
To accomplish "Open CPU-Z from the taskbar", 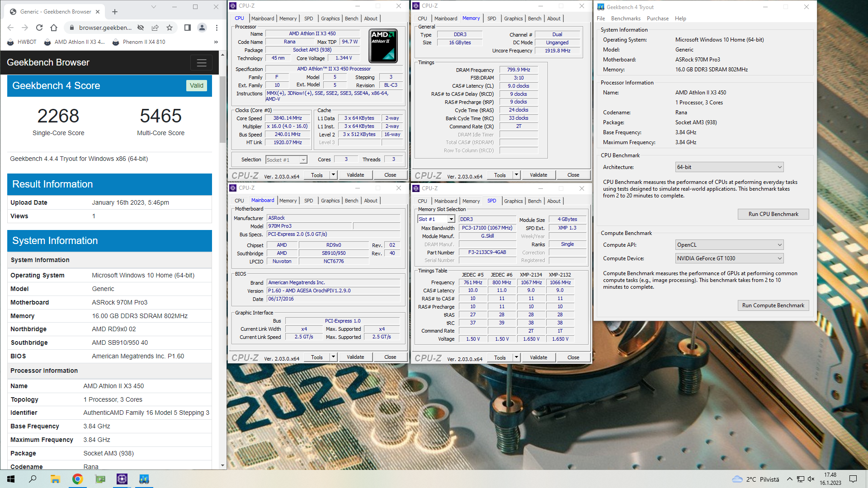I will tap(122, 479).
